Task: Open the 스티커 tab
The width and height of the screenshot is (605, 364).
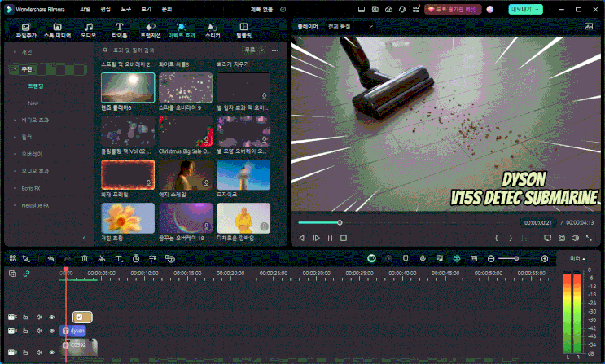Action: click(213, 30)
